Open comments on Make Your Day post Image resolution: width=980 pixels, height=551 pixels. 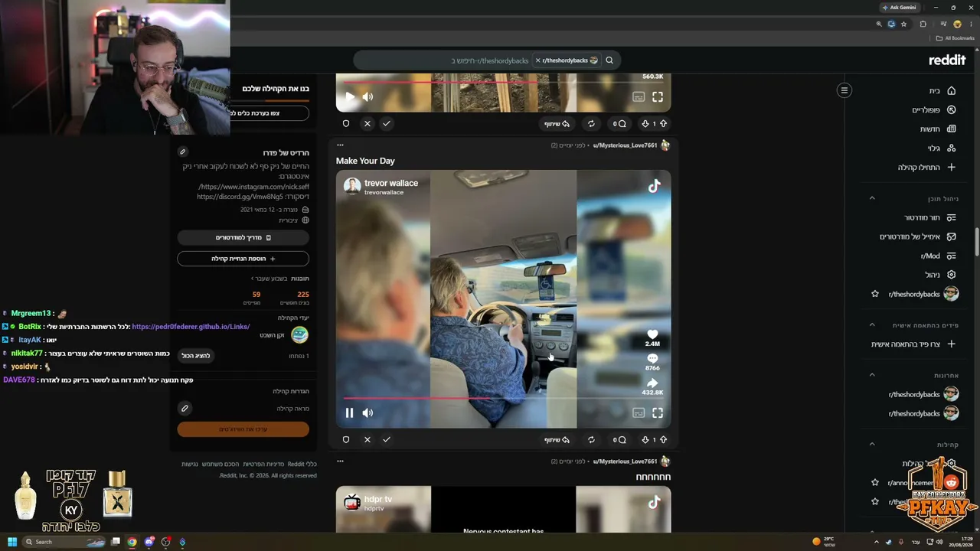point(619,439)
